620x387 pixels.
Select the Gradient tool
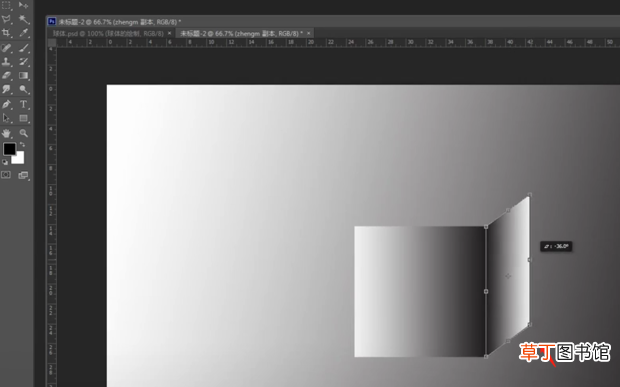click(x=23, y=75)
